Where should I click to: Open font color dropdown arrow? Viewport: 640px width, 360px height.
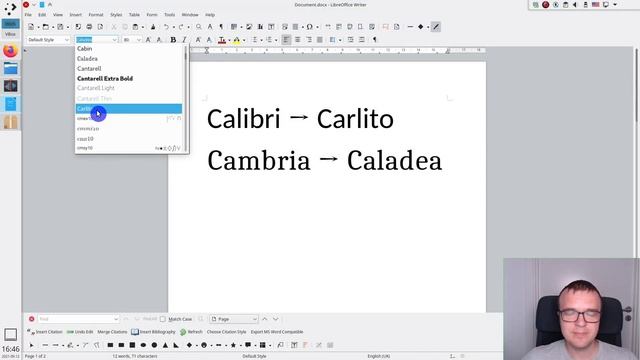[229, 40]
